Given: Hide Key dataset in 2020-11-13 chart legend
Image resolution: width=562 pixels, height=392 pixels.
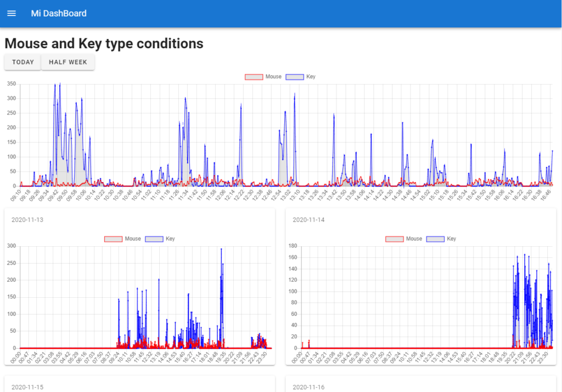Looking at the screenshot, I should (160, 239).
